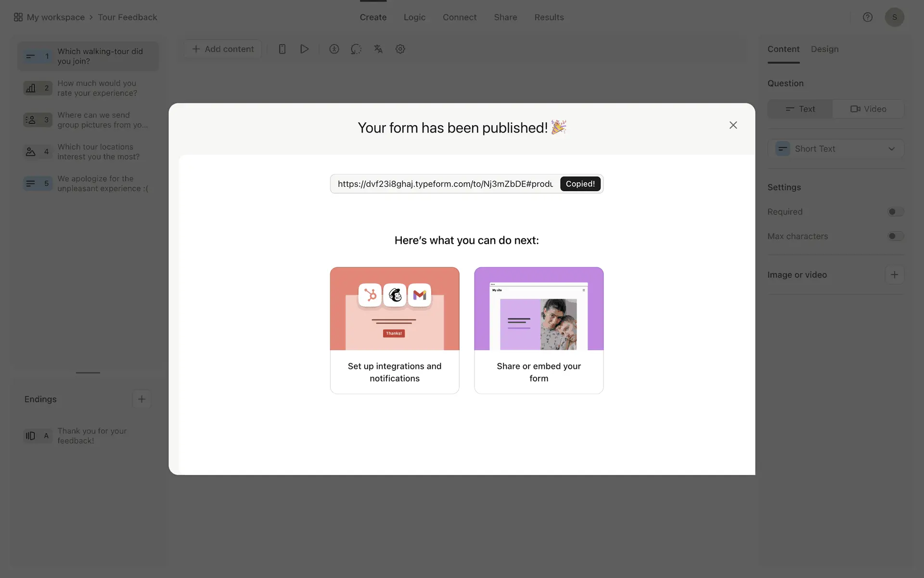
Task: Open Share or embed your form card
Action: tap(539, 330)
